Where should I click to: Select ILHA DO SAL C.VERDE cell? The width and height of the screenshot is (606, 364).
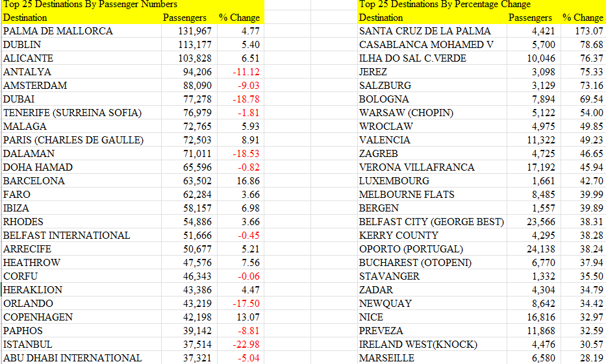point(432,58)
